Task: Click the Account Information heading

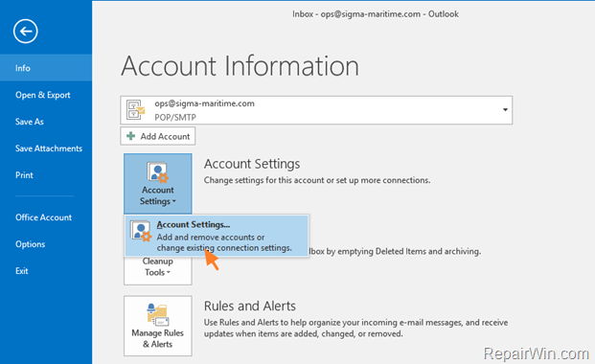Action: (x=240, y=66)
